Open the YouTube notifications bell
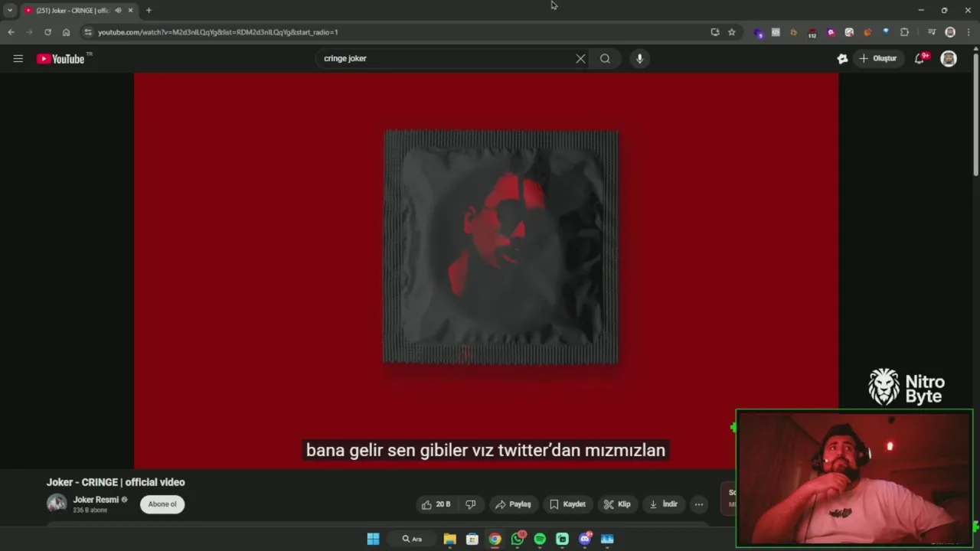The width and height of the screenshot is (980, 551). (x=920, y=59)
